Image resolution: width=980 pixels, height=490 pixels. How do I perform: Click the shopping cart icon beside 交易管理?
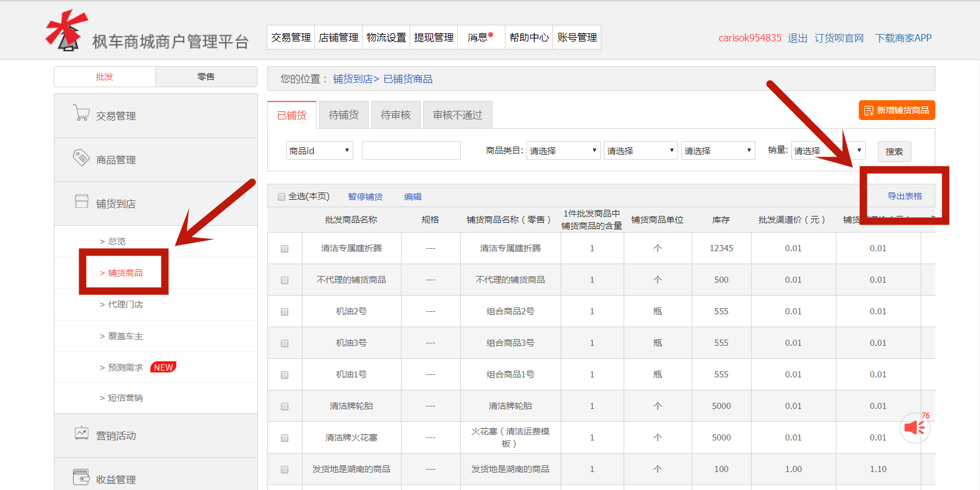pyautogui.click(x=81, y=113)
